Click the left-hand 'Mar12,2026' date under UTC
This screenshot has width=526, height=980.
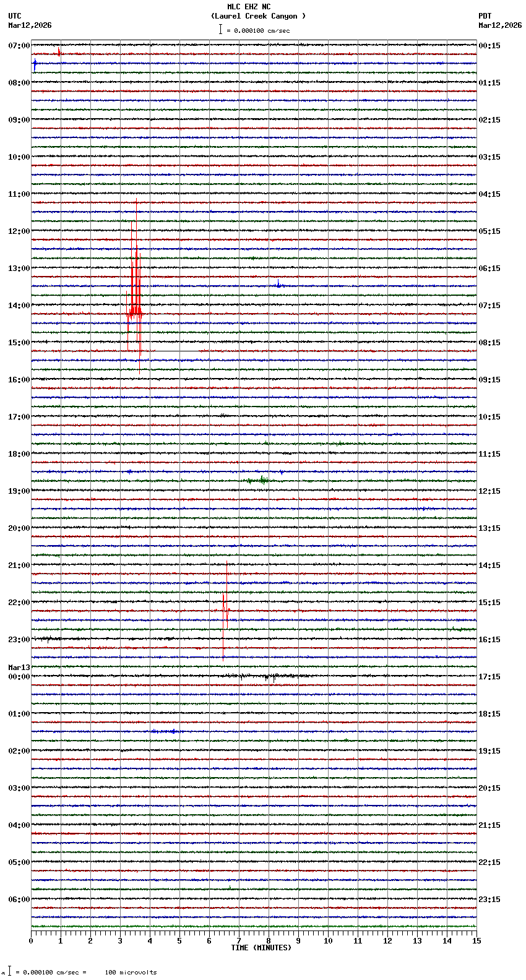(x=30, y=25)
